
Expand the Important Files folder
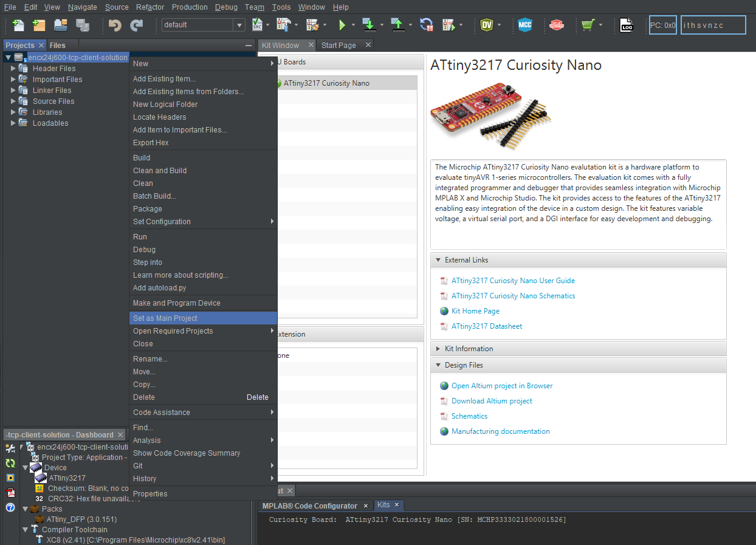click(x=13, y=80)
